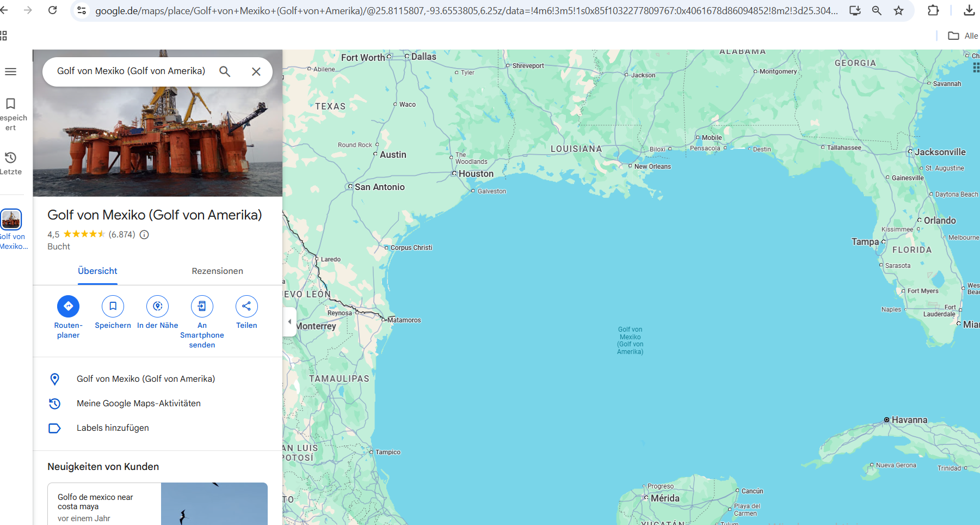Click the New Orleans label on map

coord(652,167)
